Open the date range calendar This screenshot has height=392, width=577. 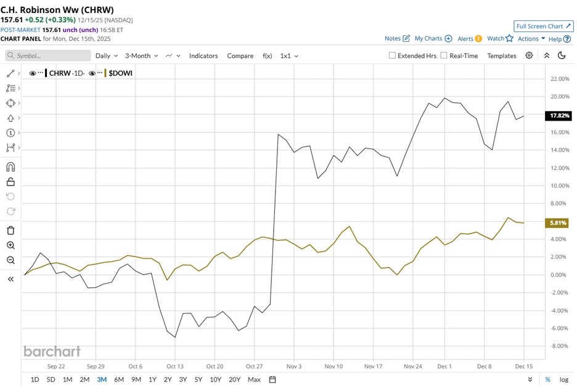272,380
